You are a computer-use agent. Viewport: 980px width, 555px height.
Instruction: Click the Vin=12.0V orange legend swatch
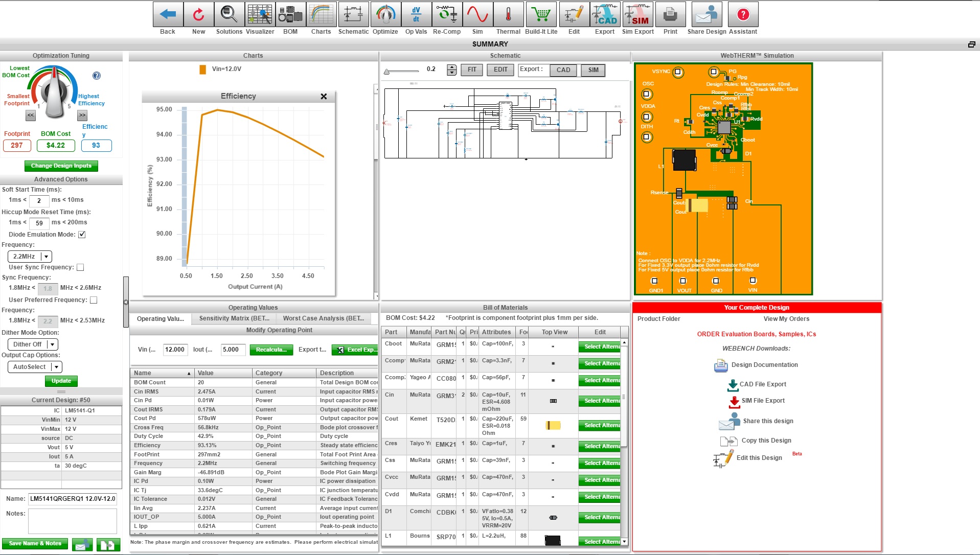(202, 70)
